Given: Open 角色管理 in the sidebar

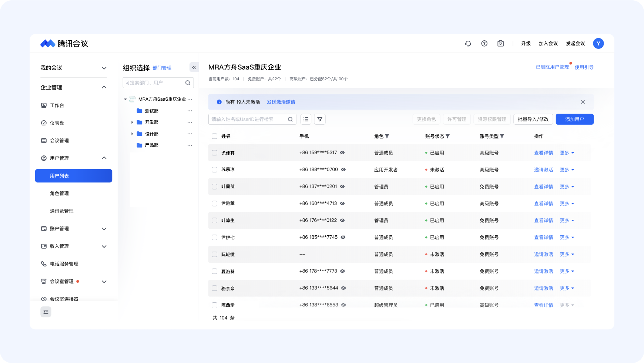Looking at the screenshot, I should click(x=59, y=194).
